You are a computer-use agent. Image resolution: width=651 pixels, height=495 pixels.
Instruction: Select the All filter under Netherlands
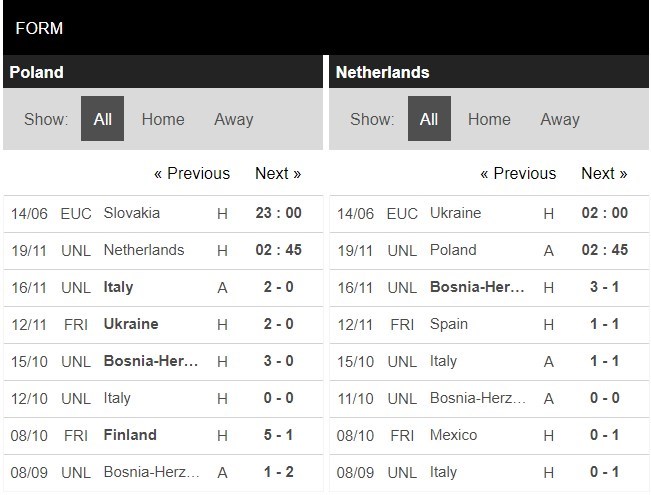(428, 119)
